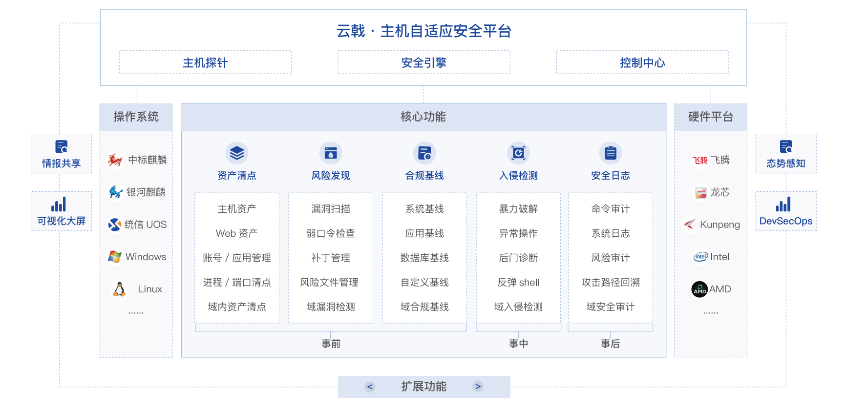Click the 风险发现 icon
Viewport: 868px width, 410px height.
click(x=331, y=153)
